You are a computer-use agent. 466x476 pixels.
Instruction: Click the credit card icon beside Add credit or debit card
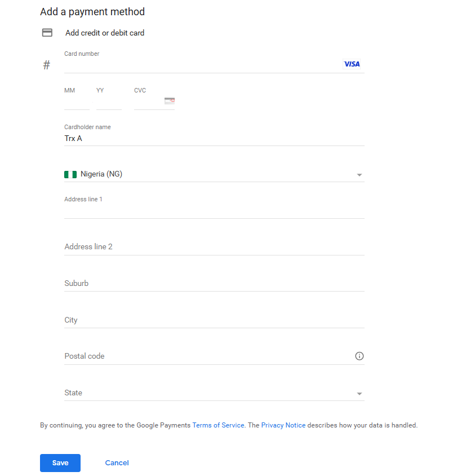(x=47, y=33)
